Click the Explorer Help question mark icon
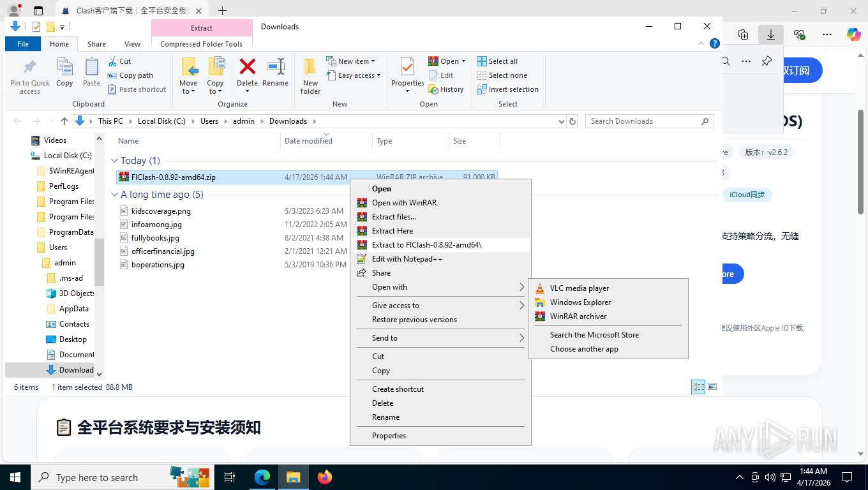This screenshot has width=868, height=490. click(x=715, y=43)
